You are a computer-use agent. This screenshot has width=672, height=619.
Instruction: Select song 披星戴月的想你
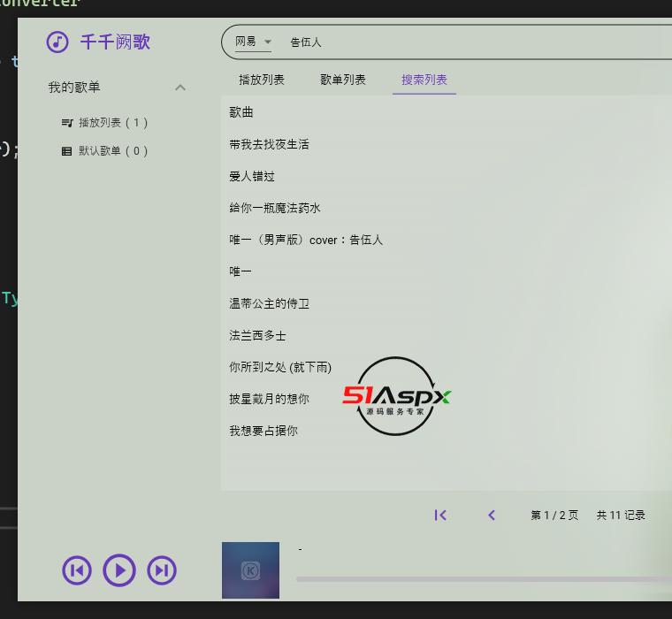click(269, 399)
